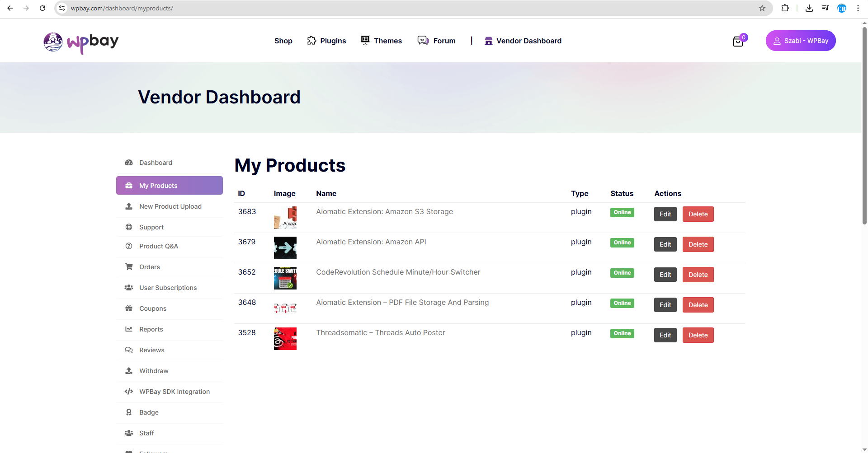Open CodeRevolution Schedule Minute/Hour Switcher link

398,272
